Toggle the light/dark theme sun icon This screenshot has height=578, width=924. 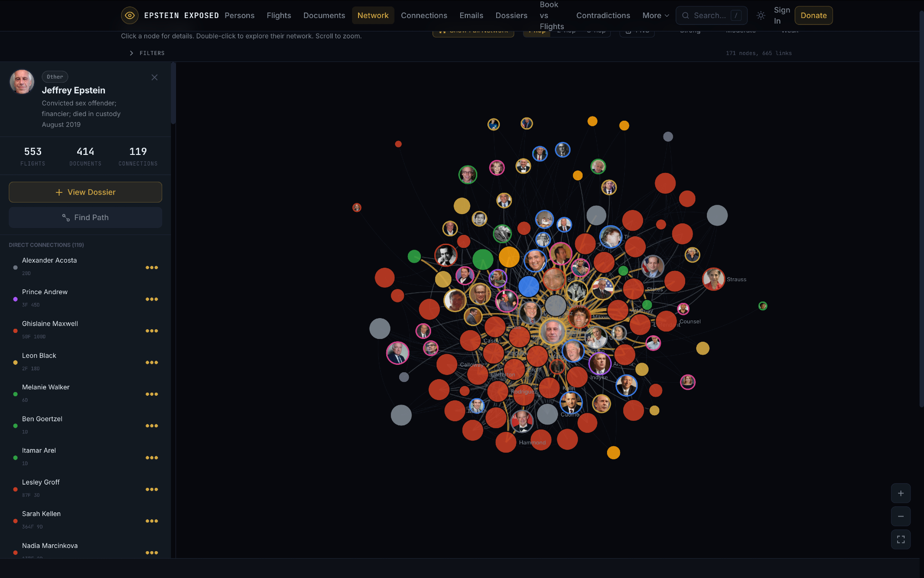(x=761, y=15)
